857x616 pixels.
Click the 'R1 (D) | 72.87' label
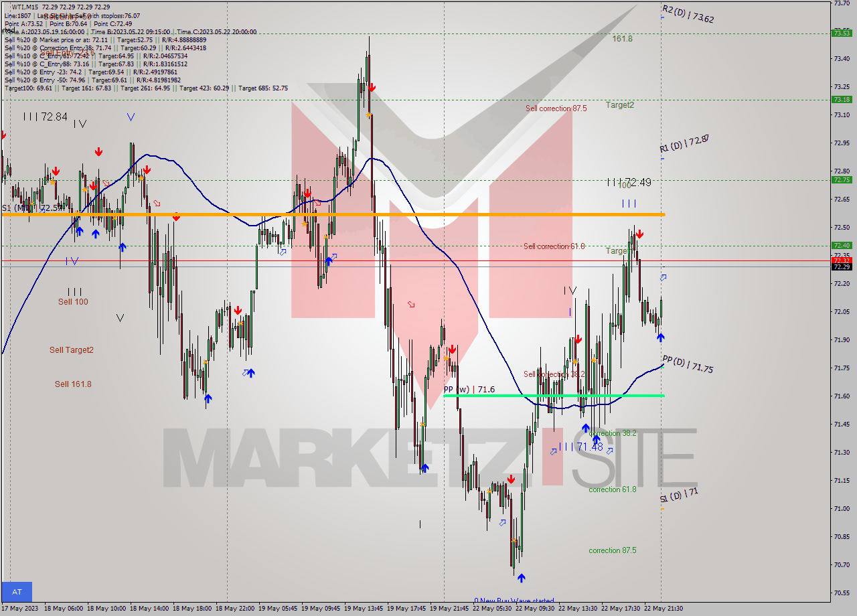coord(684,143)
